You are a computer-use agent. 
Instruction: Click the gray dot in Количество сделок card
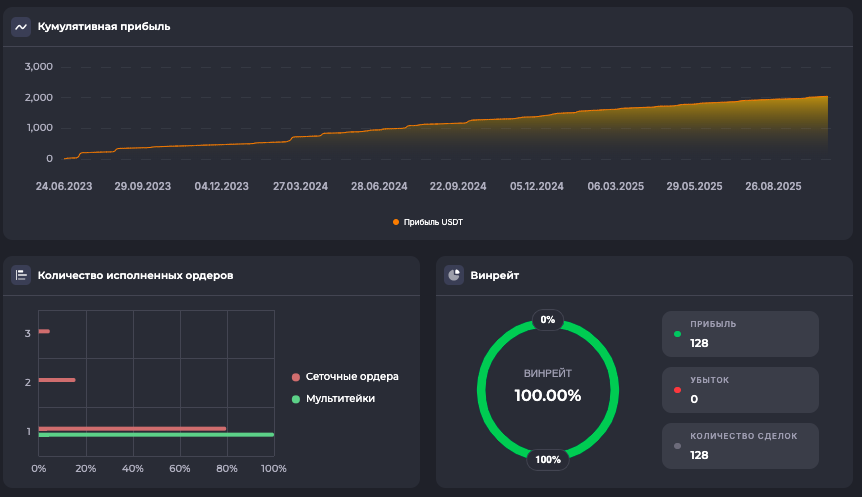(677, 446)
